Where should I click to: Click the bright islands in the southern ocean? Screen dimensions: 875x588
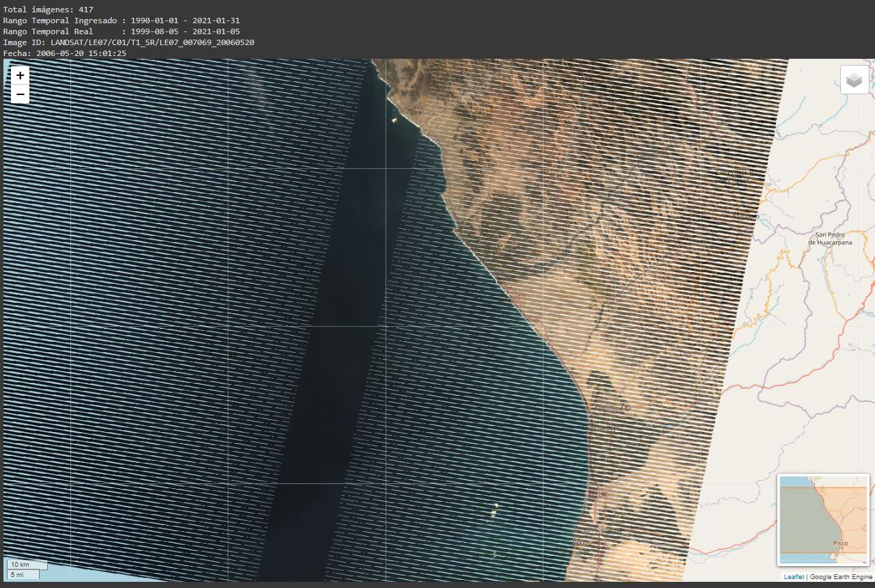pyautogui.click(x=495, y=507)
